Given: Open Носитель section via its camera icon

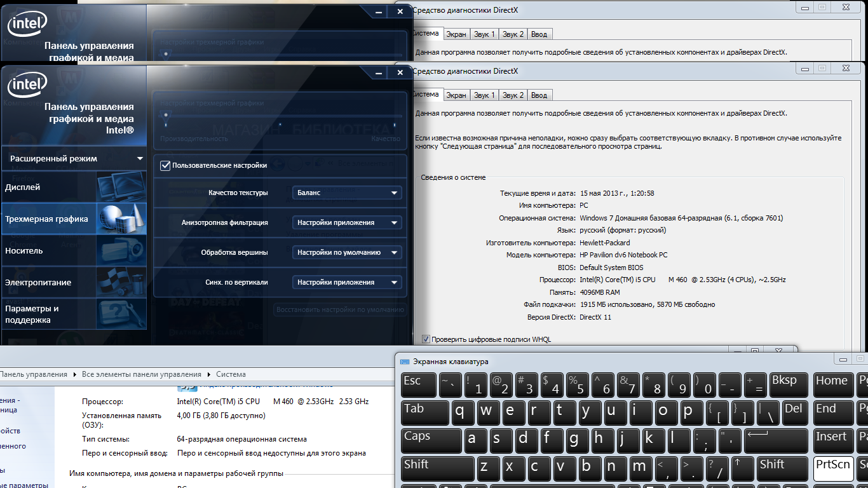Looking at the screenshot, I should pos(121,251).
